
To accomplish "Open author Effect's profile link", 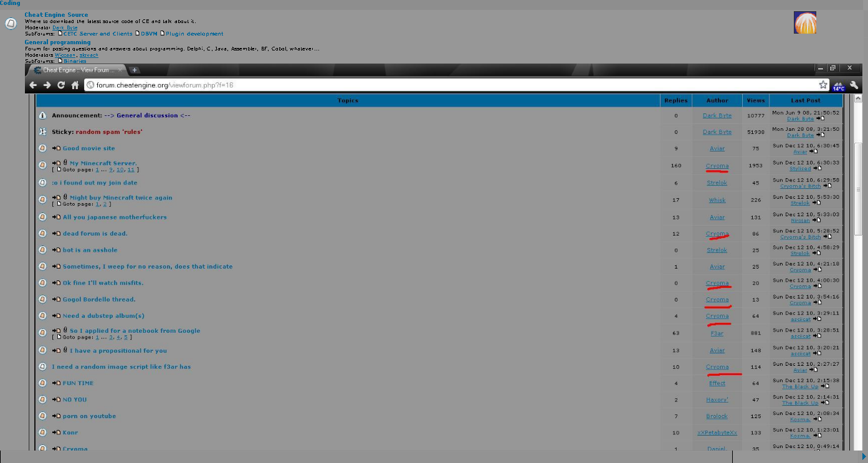I will [717, 383].
